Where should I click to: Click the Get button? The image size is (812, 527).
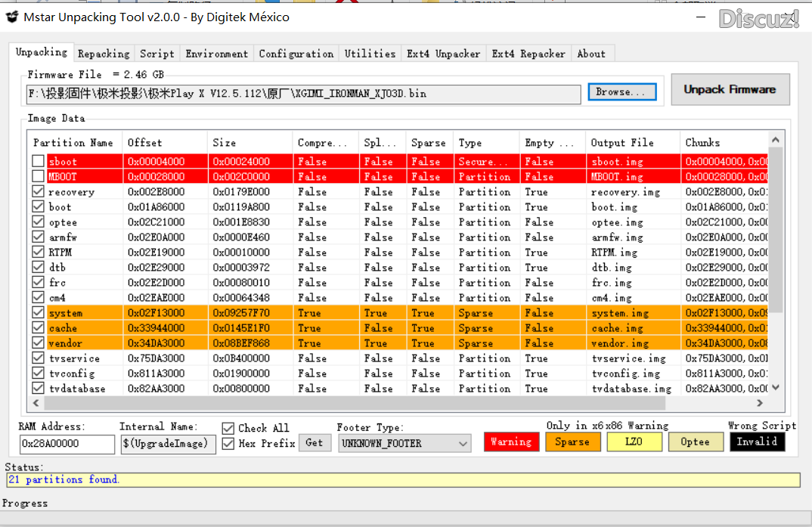[x=314, y=443]
